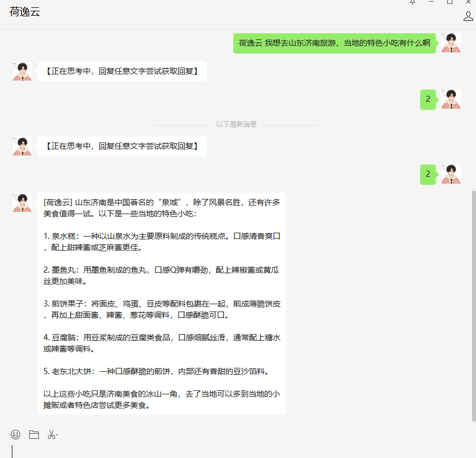Click the 以下是新消息 divider label
The width and height of the screenshot is (476, 458).
click(x=237, y=124)
